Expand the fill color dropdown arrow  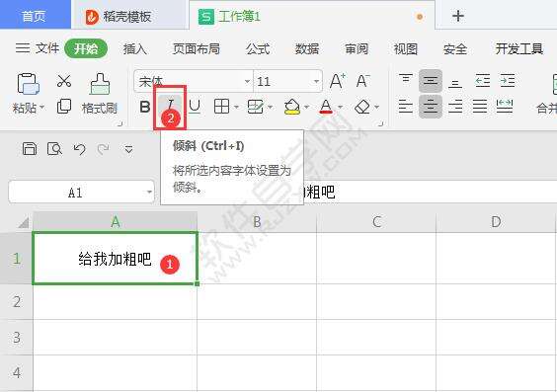pos(306,107)
